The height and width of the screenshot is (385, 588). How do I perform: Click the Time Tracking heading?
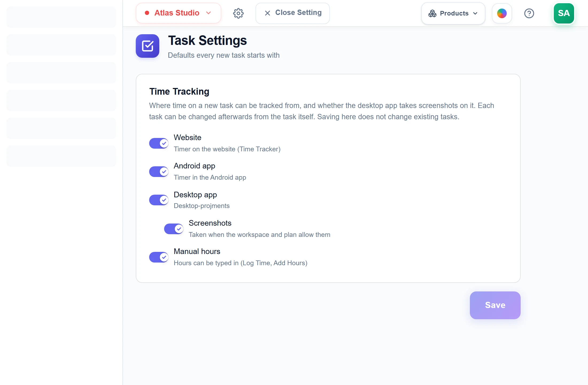point(179,91)
